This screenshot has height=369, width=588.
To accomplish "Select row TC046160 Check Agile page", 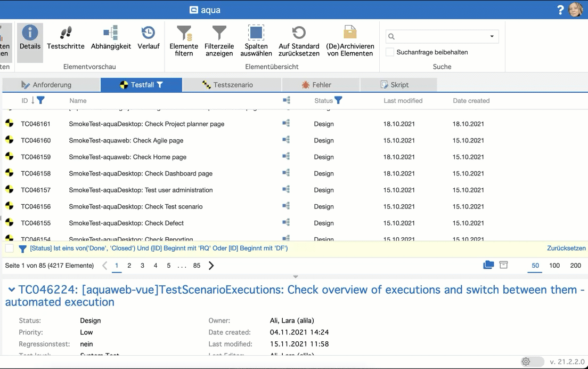I will 294,140.
